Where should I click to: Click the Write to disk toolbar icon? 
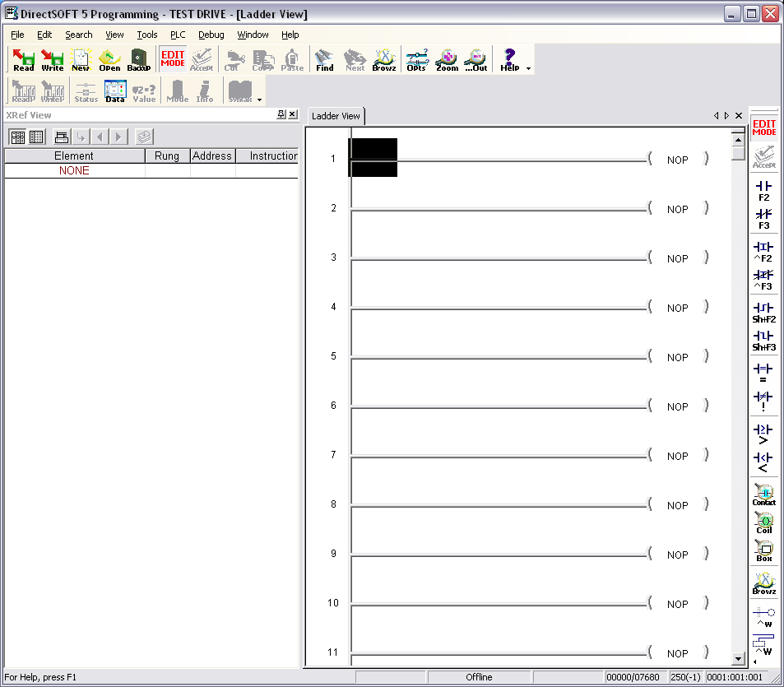coord(52,60)
